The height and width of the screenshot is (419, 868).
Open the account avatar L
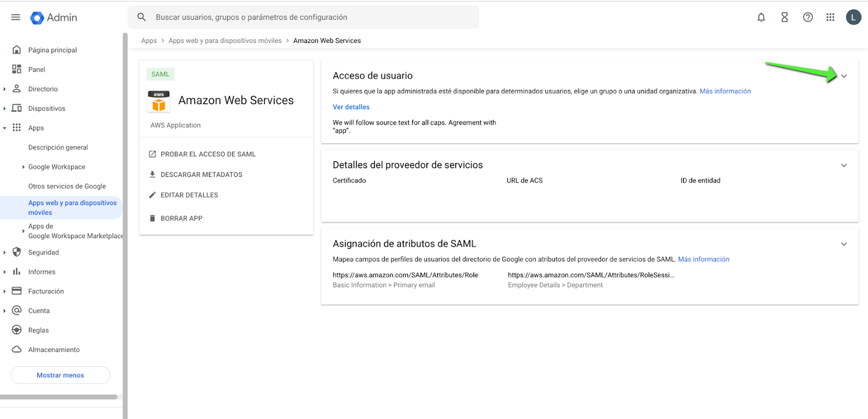(x=853, y=17)
